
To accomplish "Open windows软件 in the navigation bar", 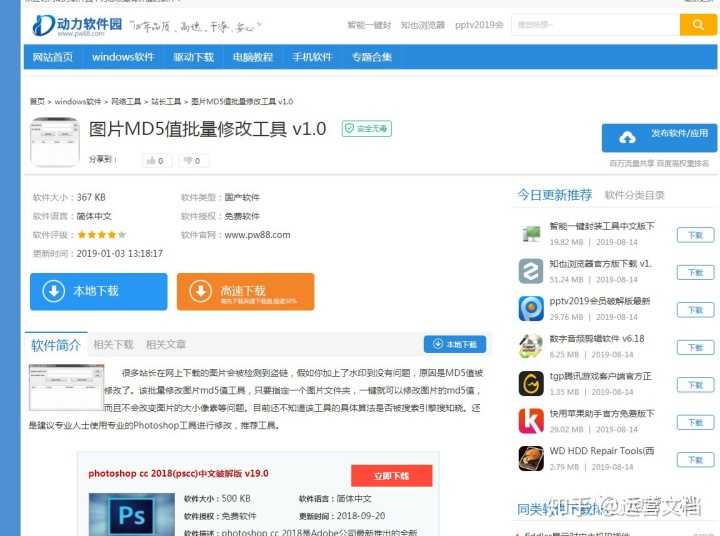I will 123,57.
